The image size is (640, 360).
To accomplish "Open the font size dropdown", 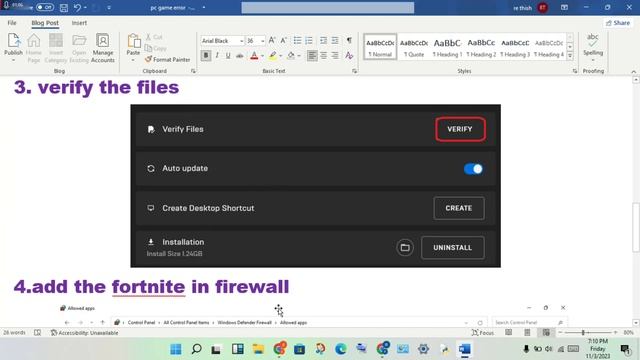I will click(x=263, y=41).
